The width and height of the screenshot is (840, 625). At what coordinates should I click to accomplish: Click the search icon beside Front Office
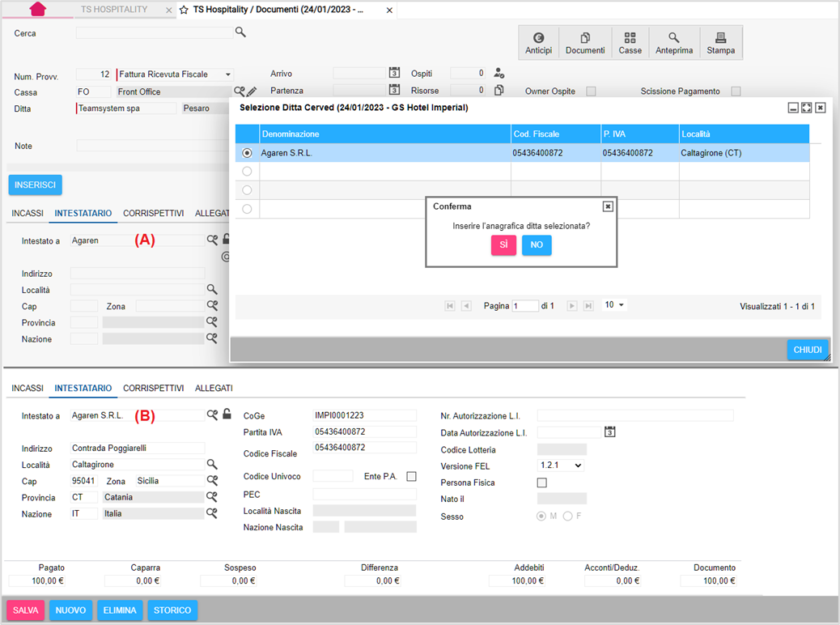pos(240,91)
